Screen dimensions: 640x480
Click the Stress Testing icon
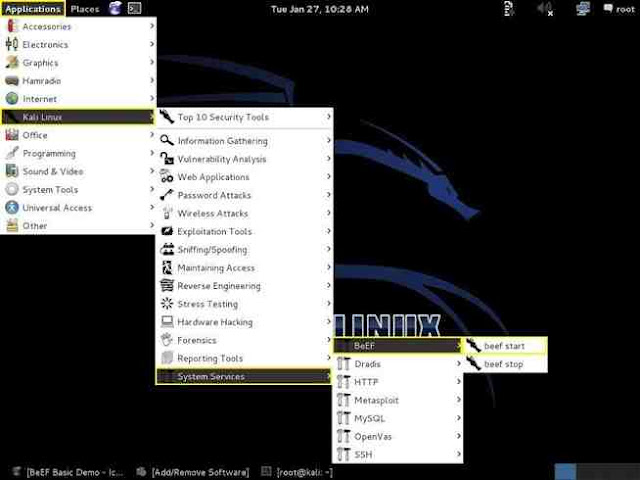click(167, 304)
